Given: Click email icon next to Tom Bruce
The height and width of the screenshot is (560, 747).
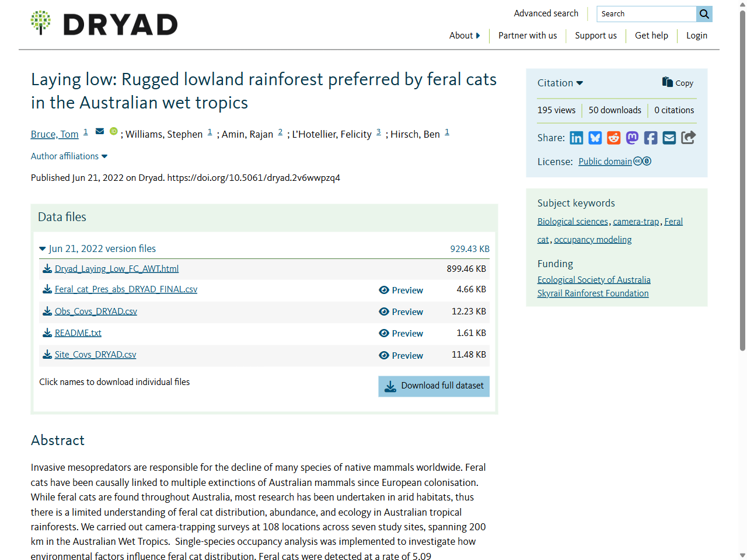Looking at the screenshot, I should [x=100, y=132].
